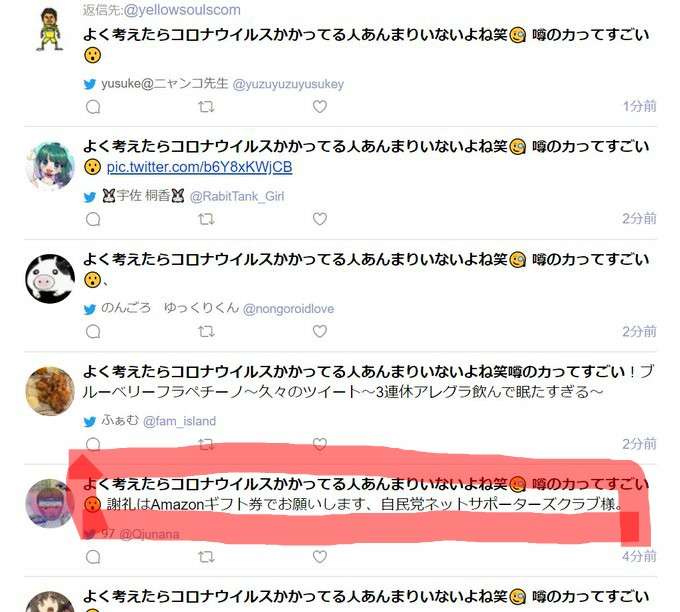Like the tweet by @fam_island
The width and height of the screenshot is (680, 612).
(x=320, y=444)
